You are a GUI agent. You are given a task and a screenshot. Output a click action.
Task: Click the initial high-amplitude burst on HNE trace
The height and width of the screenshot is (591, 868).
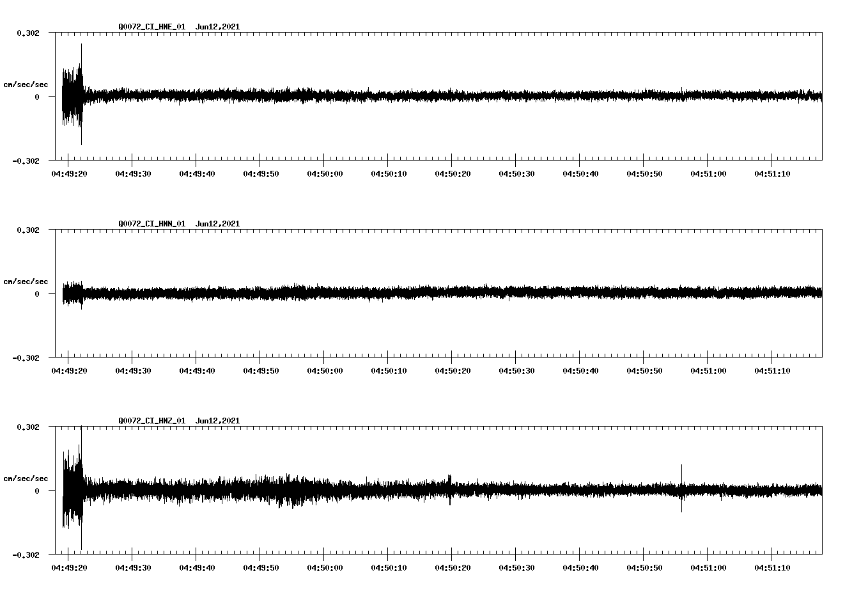coord(73,96)
